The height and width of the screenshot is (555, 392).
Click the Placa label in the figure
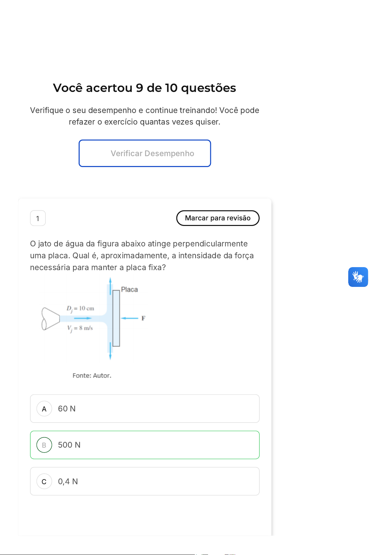pos(129,290)
